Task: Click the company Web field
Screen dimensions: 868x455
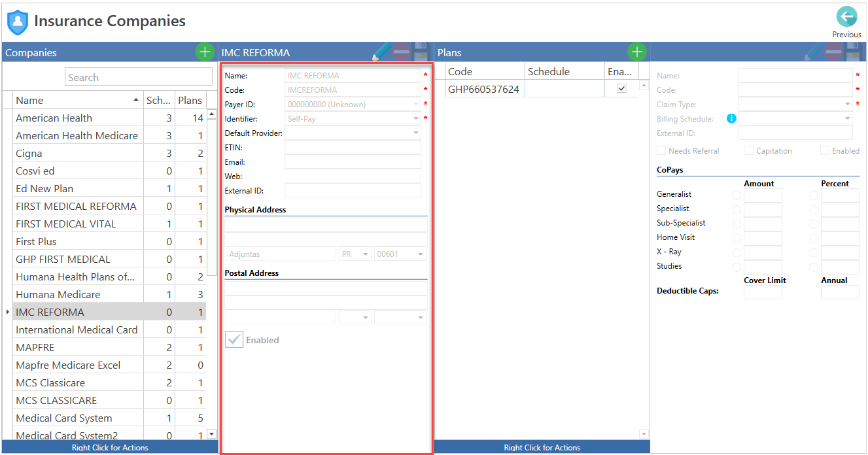Action: pyautogui.click(x=353, y=176)
